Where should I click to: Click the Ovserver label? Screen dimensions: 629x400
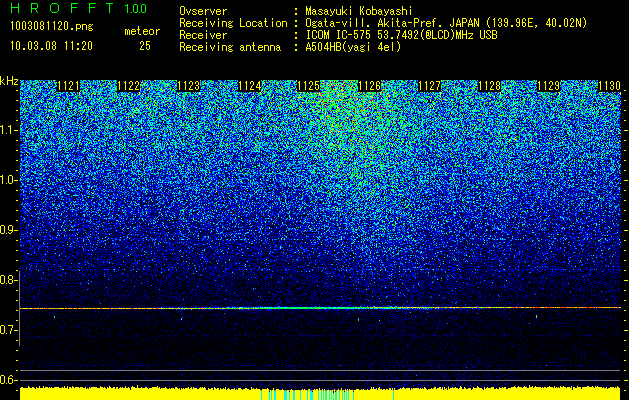203,11
